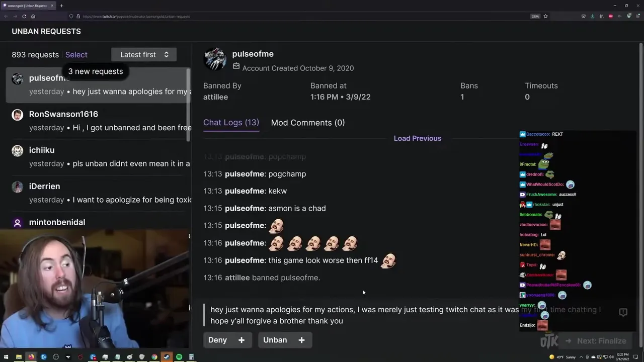Load Previous chat messages
644x362 pixels.
(418, 138)
